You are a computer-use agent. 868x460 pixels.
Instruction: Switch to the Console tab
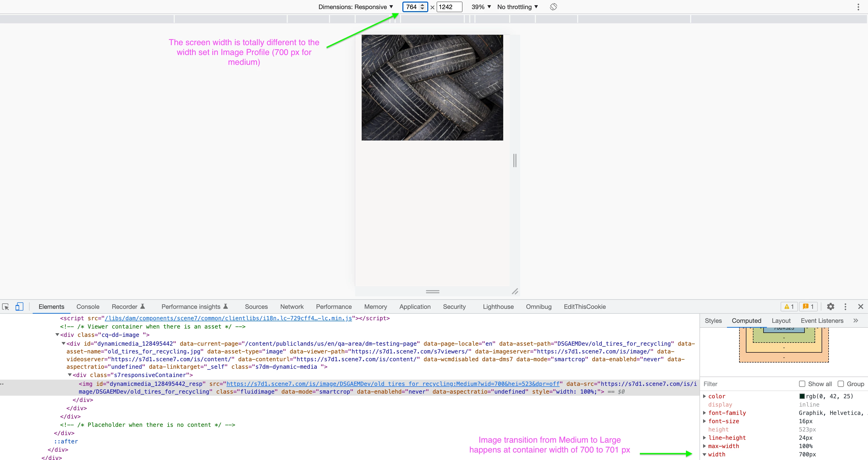point(88,307)
